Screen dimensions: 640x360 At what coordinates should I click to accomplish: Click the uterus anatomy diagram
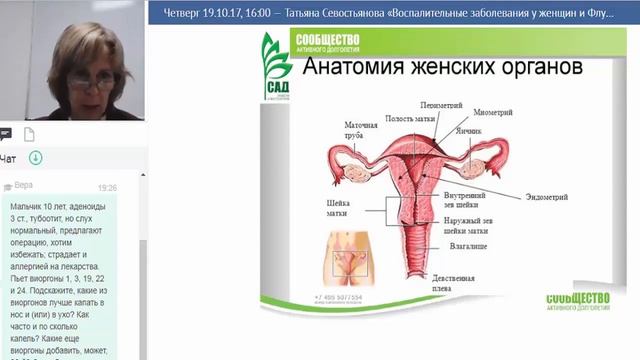pos(418,206)
